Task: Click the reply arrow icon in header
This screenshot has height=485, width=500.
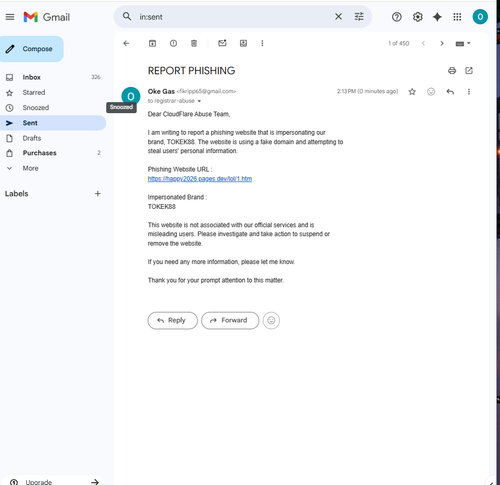Action: pyautogui.click(x=450, y=92)
